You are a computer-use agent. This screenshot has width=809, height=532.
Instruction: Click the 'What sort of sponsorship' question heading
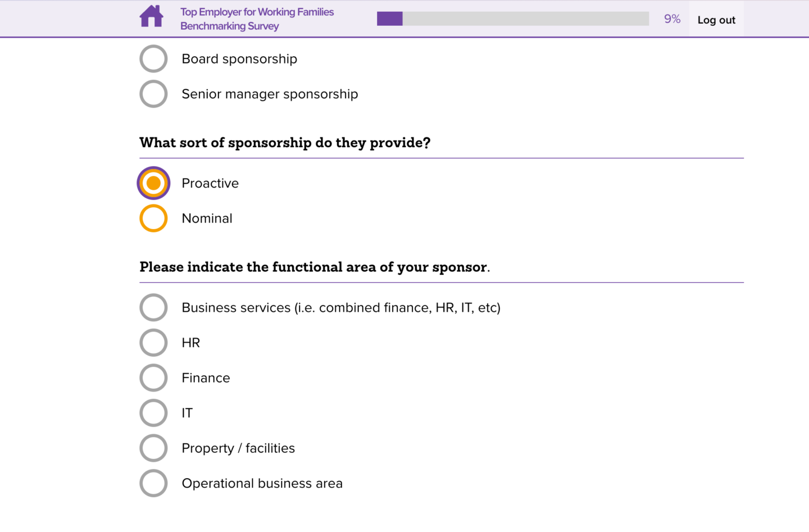click(285, 143)
